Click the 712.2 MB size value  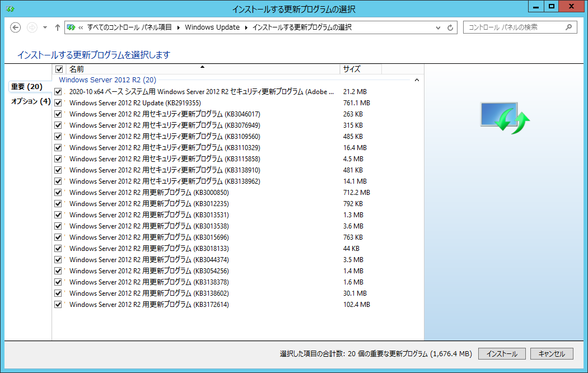356,192
